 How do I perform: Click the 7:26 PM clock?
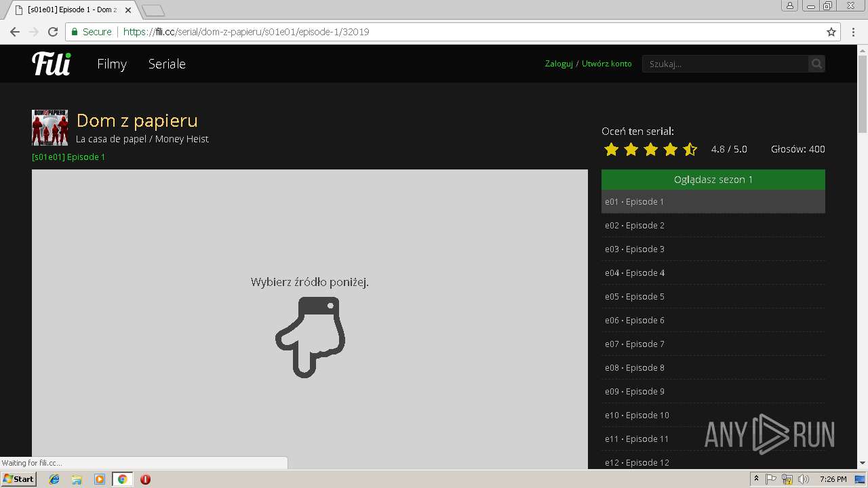(833, 479)
